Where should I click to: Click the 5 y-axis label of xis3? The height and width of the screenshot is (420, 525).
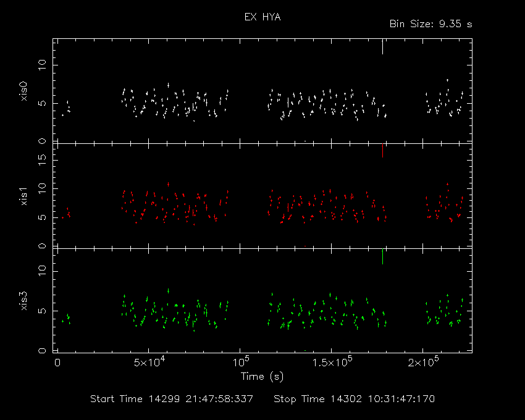[42, 311]
